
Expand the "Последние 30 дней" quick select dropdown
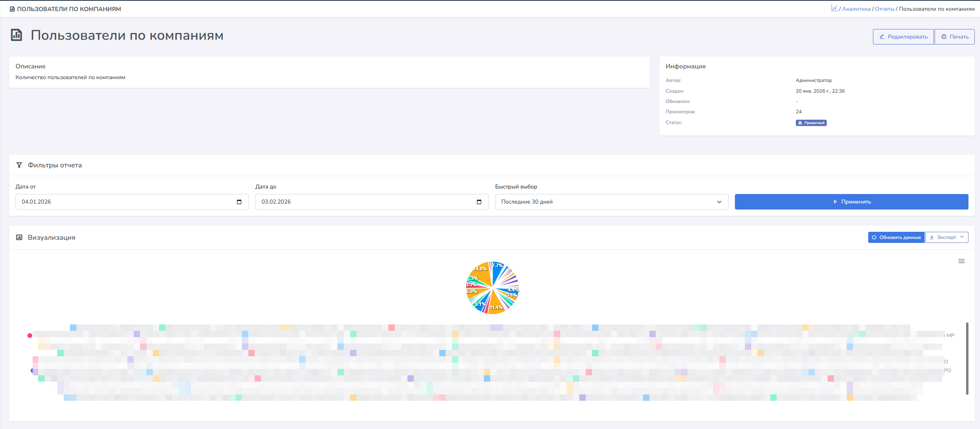(x=611, y=202)
